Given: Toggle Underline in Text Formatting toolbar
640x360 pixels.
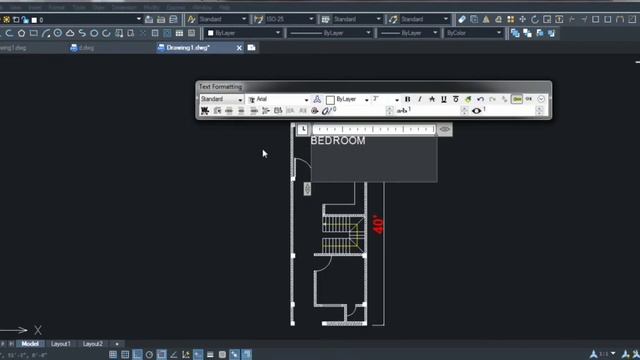Looking at the screenshot, I should pyautogui.click(x=444, y=99).
